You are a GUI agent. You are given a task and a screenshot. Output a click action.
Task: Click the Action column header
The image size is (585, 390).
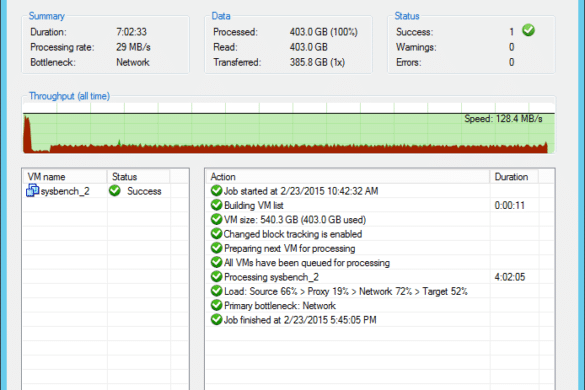348,177
